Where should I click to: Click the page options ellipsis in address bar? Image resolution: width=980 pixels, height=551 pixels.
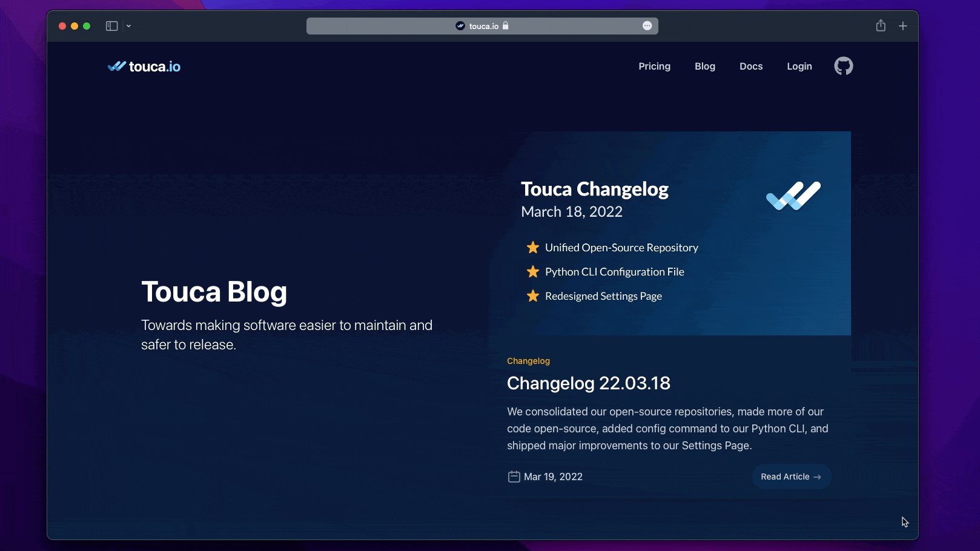[x=647, y=25]
